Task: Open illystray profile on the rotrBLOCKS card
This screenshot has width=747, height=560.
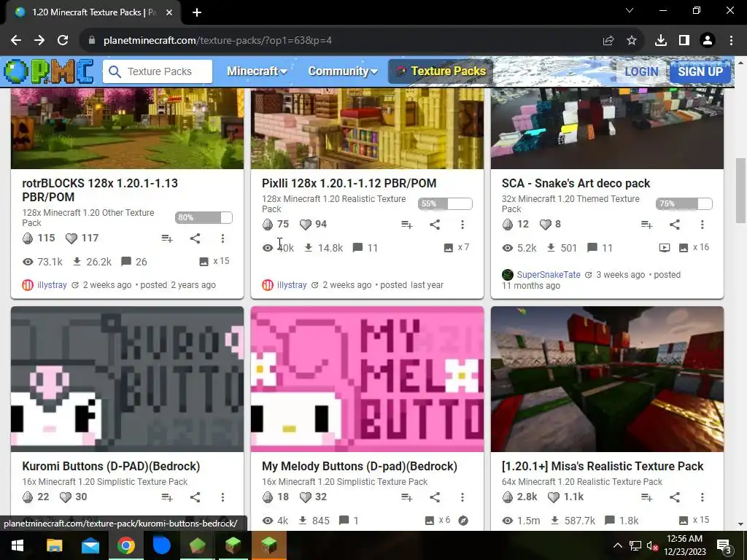Action: pyautogui.click(x=52, y=285)
